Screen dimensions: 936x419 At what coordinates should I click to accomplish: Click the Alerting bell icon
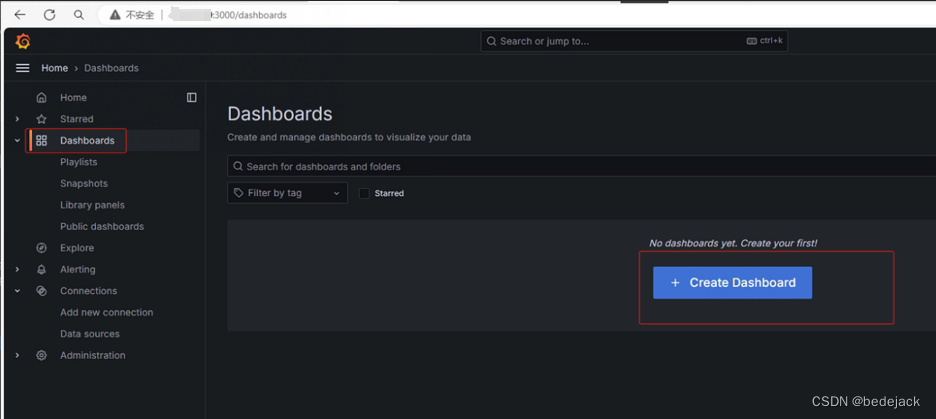41,269
